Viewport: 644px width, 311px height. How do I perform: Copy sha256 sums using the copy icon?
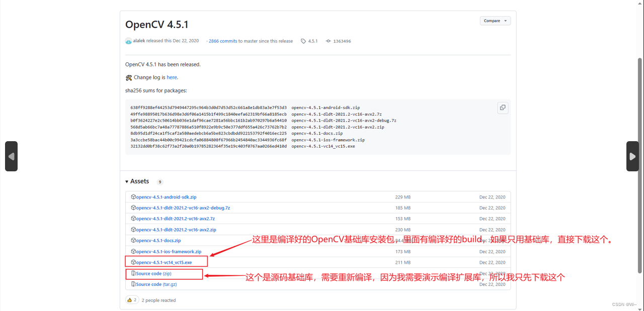point(502,108)
